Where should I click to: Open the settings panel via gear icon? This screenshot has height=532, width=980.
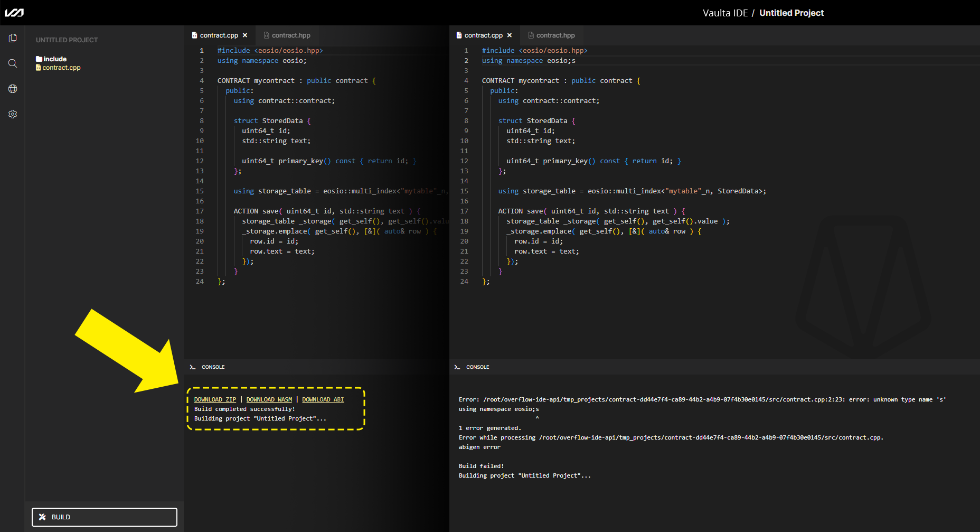13,114
